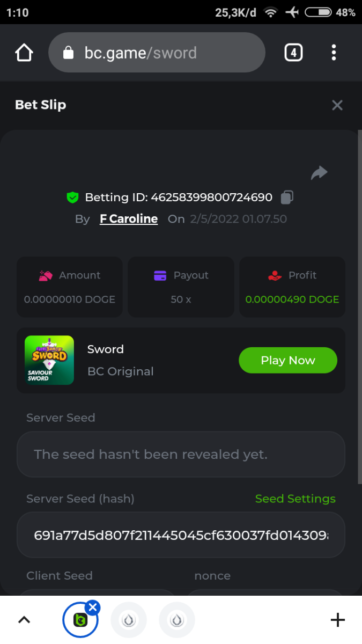The width and height of the screenshot is (362, 644).
Task: Close the active BC Game tab bubble
Action: click(93, 608)
